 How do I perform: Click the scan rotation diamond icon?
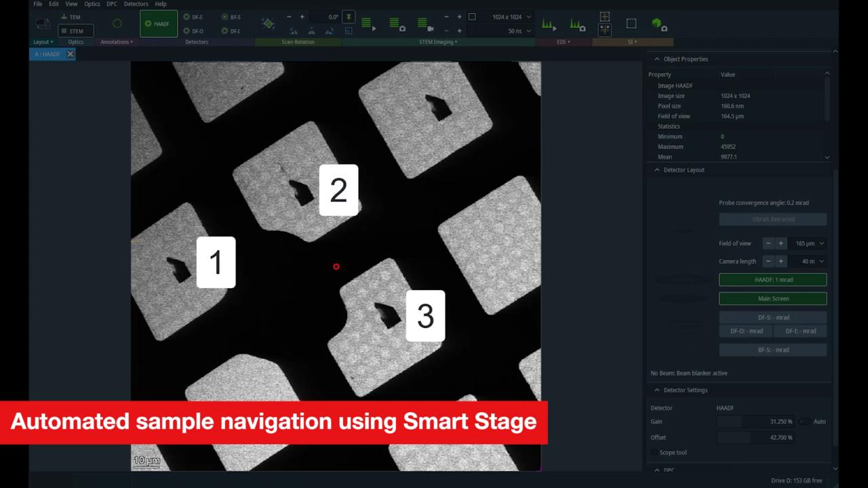click(269, 24)
